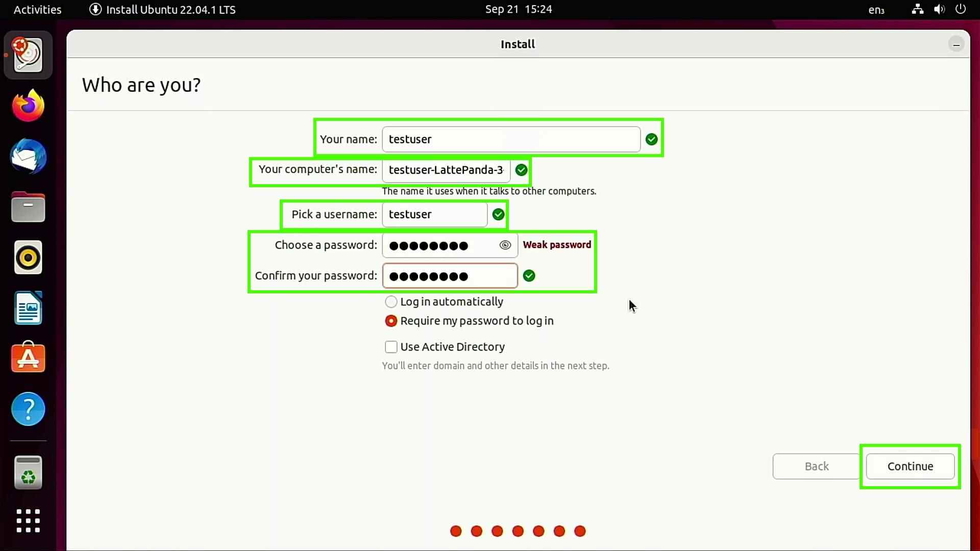This screenshot has height=551, width=980.
Task: Click Activities menu in top bar
Action: (37, 9)
